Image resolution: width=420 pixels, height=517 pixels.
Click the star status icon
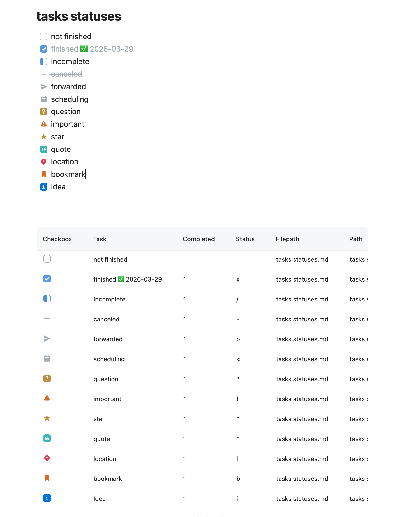pyautogui.click(x=44, y=136)
